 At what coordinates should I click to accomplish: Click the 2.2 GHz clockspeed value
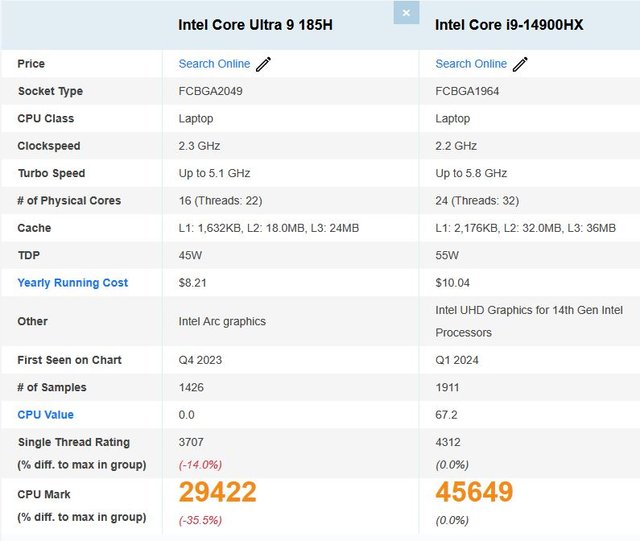456,146
